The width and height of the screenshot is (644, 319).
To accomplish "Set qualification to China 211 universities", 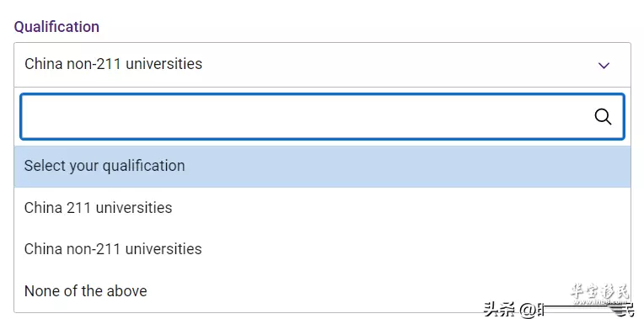I will pos(322,208).
